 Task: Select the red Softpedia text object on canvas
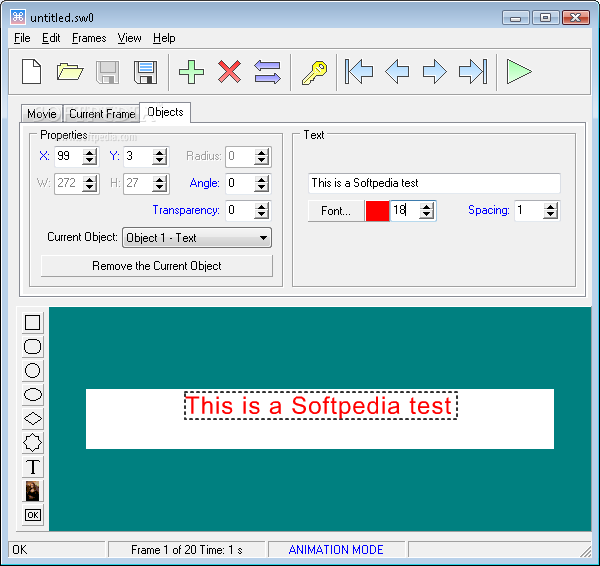click(x=321, y=406)
